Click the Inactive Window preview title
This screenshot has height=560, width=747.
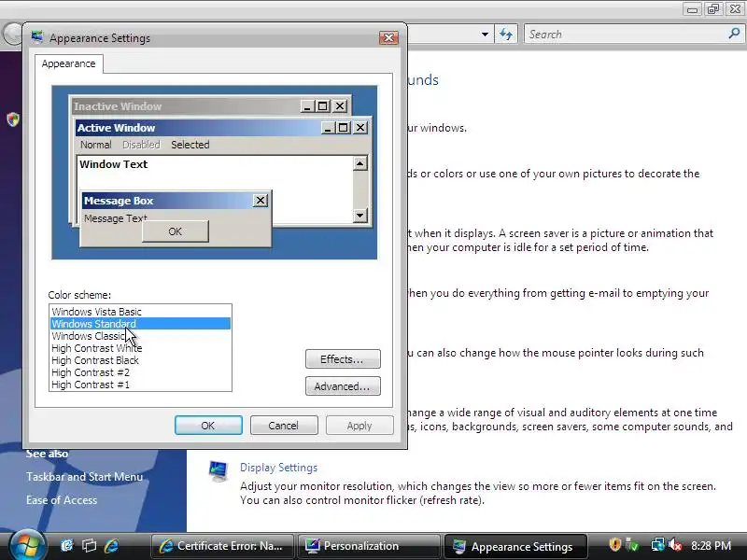[x=118, y=106]
